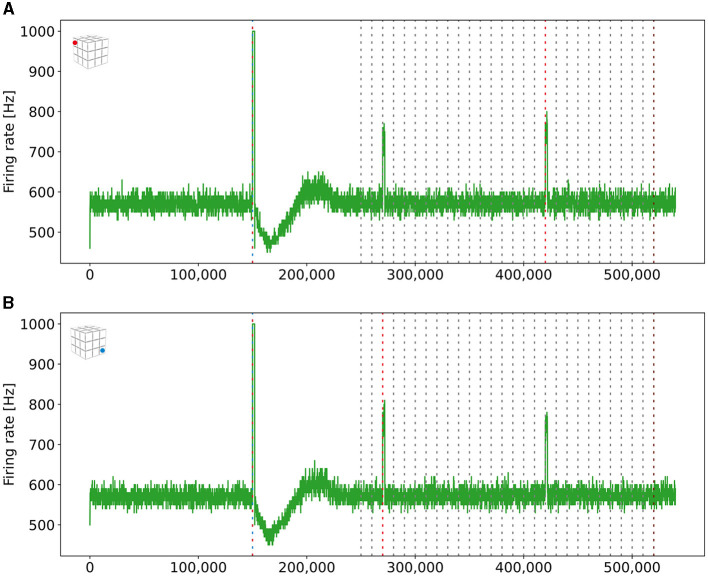Click the 800 y-axis tick label in panel A

[42, 112]
